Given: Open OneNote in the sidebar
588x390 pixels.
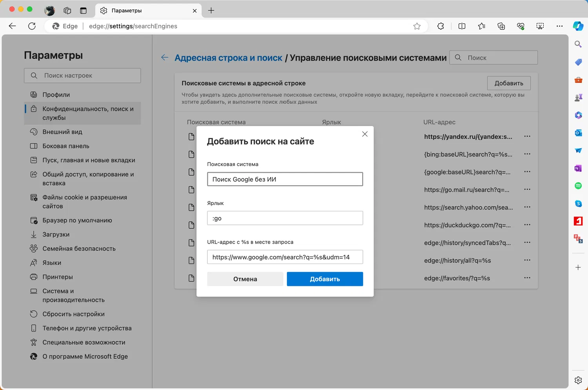Looking at the screenshot, I should pyautogui.click(x=578, y=168).
